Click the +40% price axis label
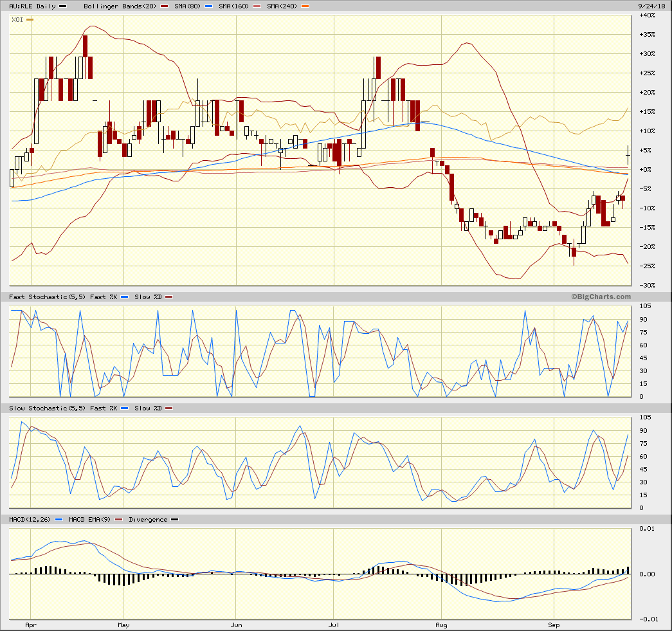 tap(647, 15)
